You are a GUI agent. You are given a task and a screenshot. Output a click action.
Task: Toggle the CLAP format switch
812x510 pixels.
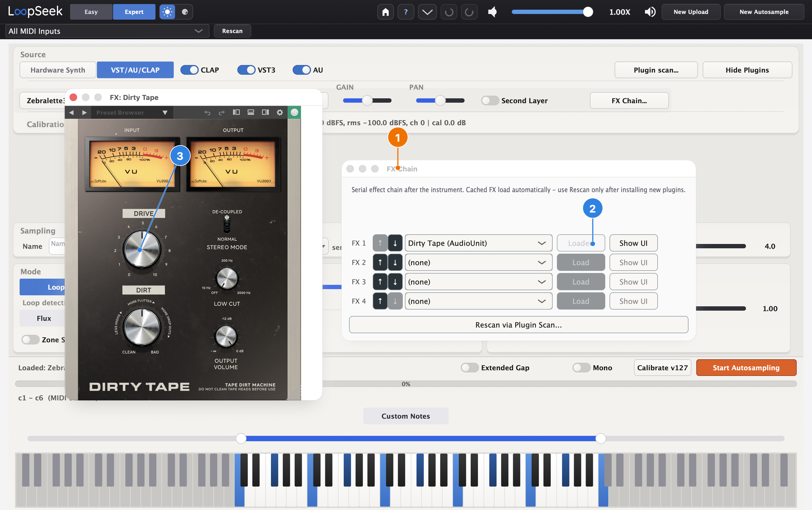pyautogui.click(x=189, y=70)
